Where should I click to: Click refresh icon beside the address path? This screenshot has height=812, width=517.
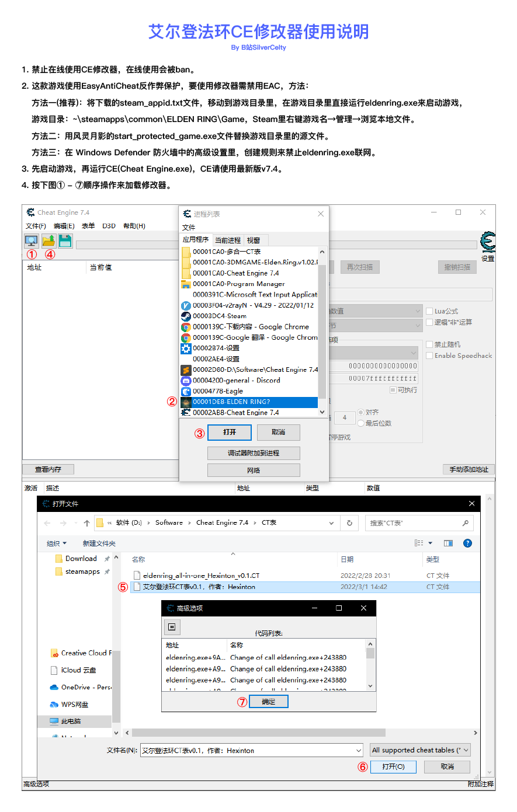[349, 523]
